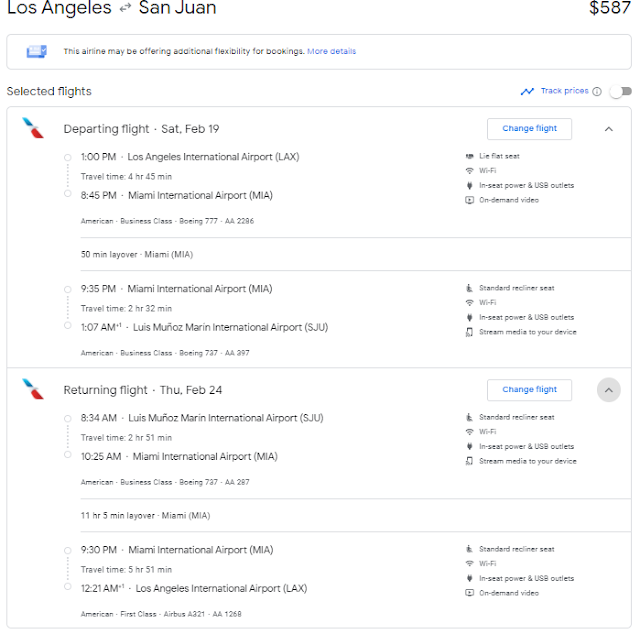This screenshot has width=640, height=634.
Task: Open the More details link
Action: (331, 51)
